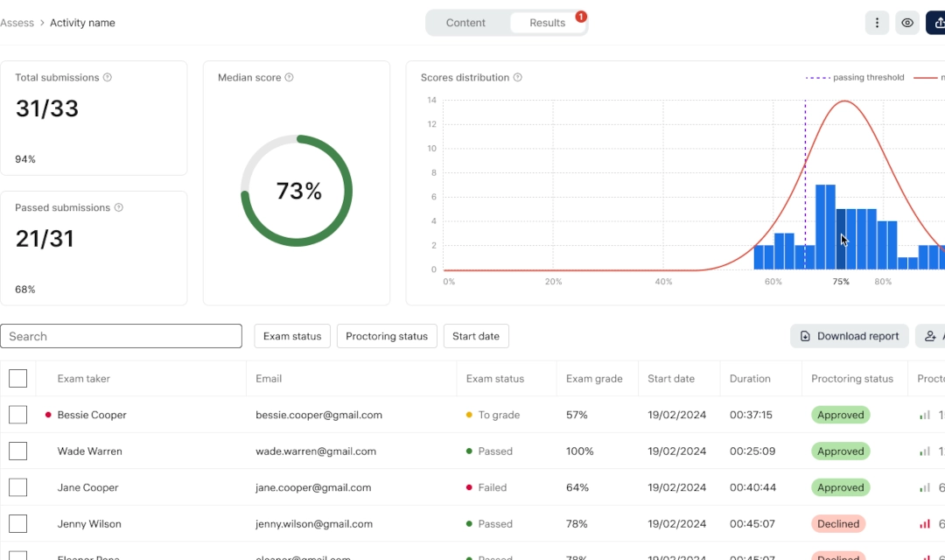Click the eye preview icon
Viewport: 945px width, 560px height.
tap(907, 23)
